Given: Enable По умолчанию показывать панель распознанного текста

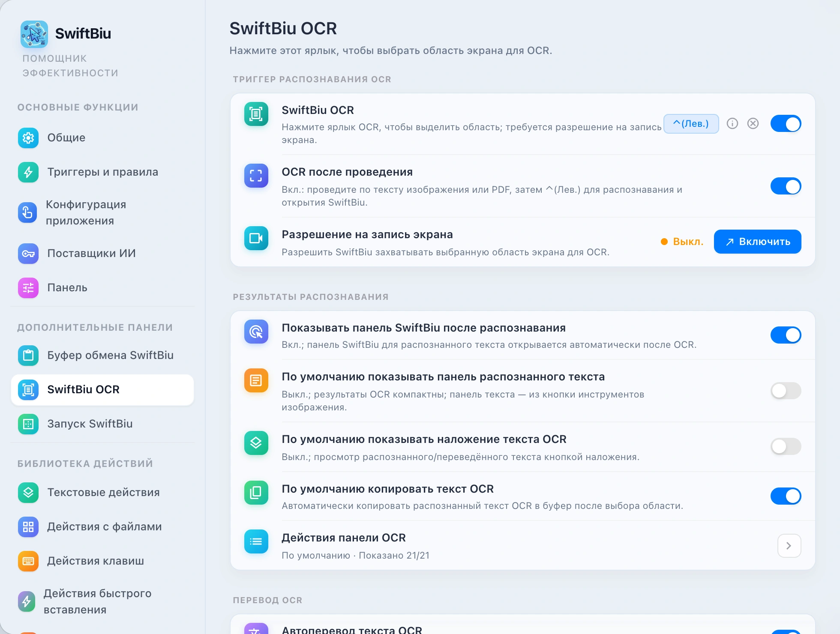Looking at the screenshot, I should (x=786, y=391).
